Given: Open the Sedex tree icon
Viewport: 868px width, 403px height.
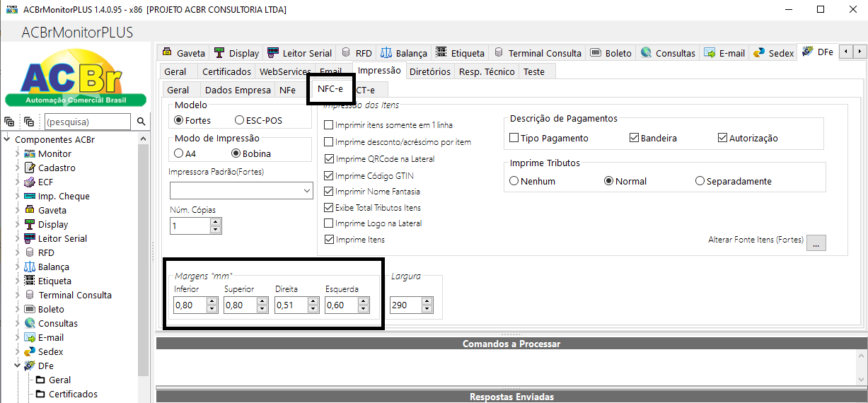Looking at the screenshot, I should pos(30,351).
